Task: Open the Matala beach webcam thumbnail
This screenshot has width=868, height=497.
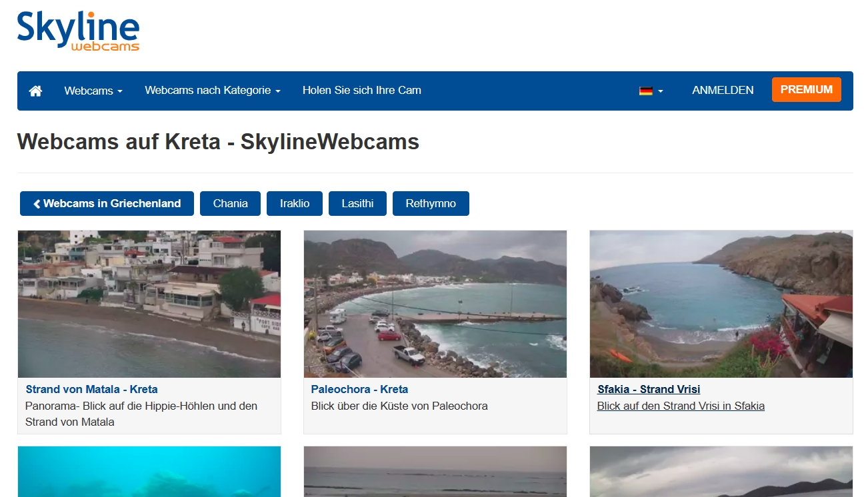Action: [149, 304]
